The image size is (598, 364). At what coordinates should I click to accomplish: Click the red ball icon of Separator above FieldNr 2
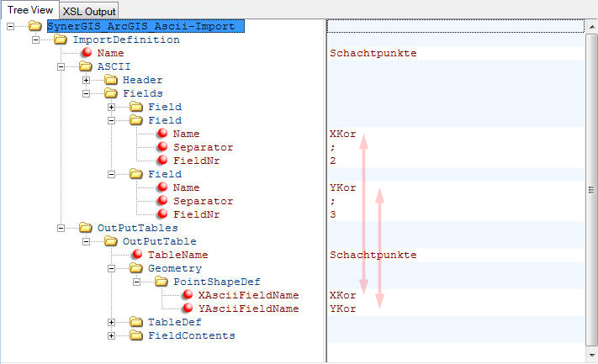(x=162, y=146)
